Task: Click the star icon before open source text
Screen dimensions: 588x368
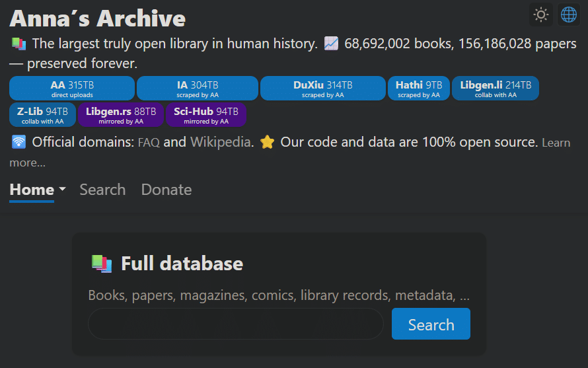Action: tap(268, 142)
